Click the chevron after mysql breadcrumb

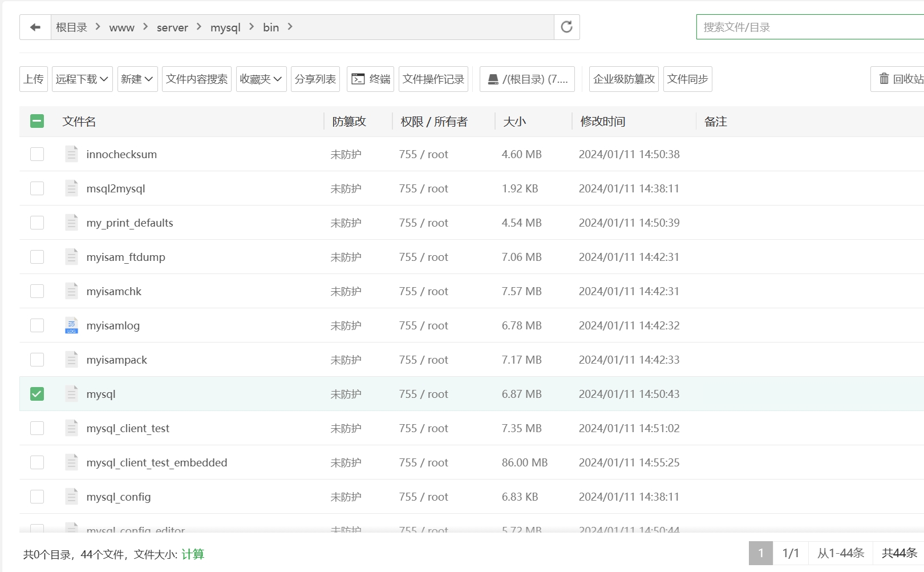click(x=252, y=27)
